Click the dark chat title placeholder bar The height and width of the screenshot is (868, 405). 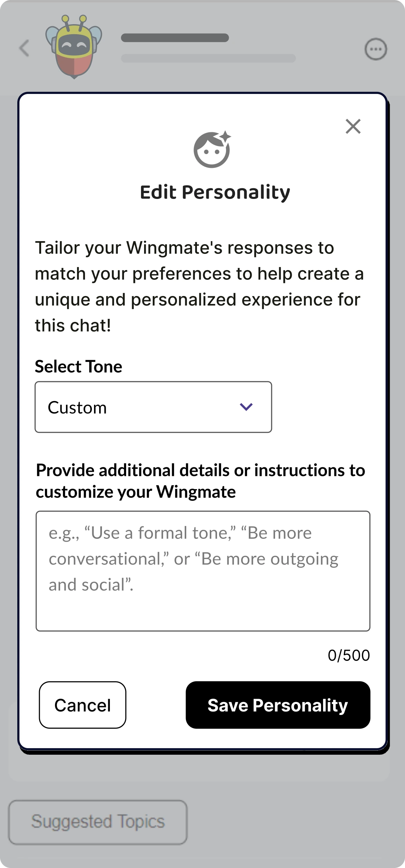coord(175,38)
